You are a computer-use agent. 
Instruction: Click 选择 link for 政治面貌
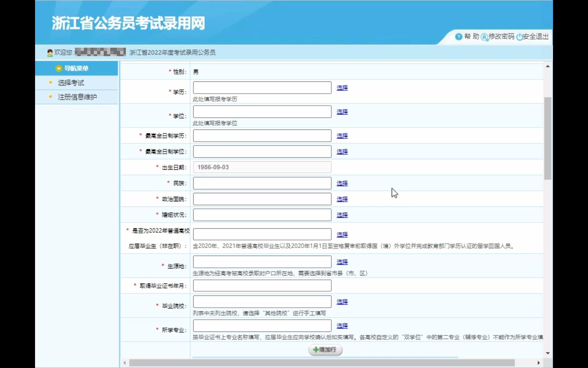click(x=342, y=199)
